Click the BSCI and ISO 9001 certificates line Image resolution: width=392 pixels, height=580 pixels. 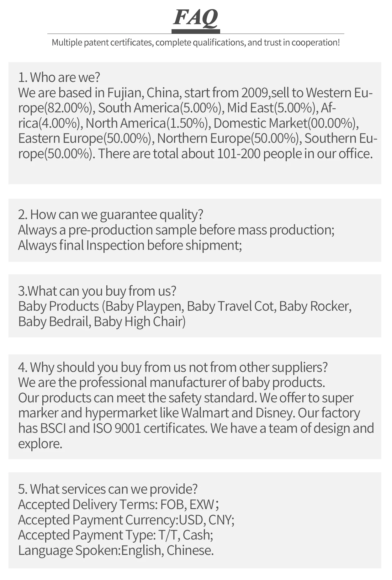(x=113, y=428)
